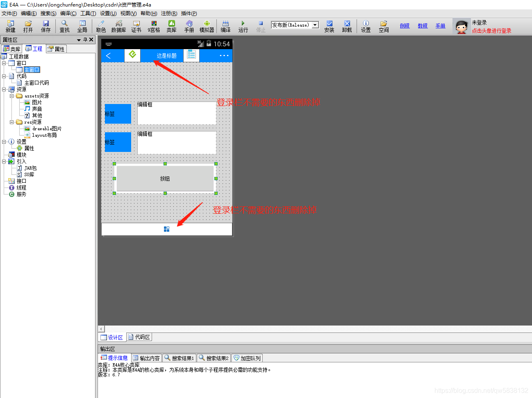This screenshot has height=398, width=532.
Task: Switch to the 属性 tab in the side panel
Action: coord(56,49)
